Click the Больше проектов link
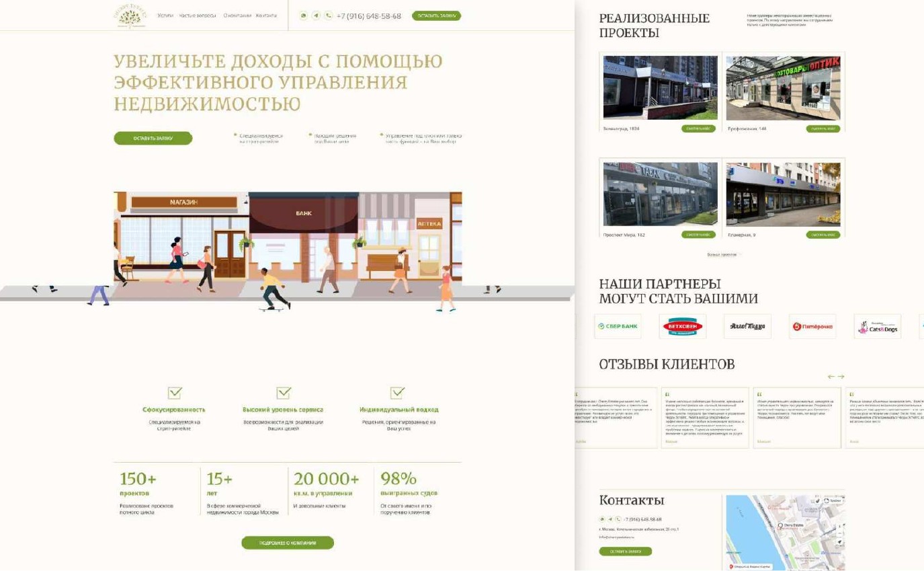 (x=722, y=254)
